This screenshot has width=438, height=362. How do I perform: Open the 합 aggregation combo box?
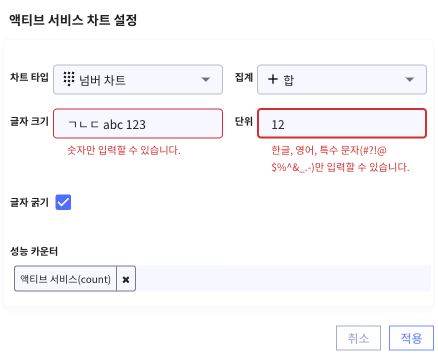coord(342,79)
